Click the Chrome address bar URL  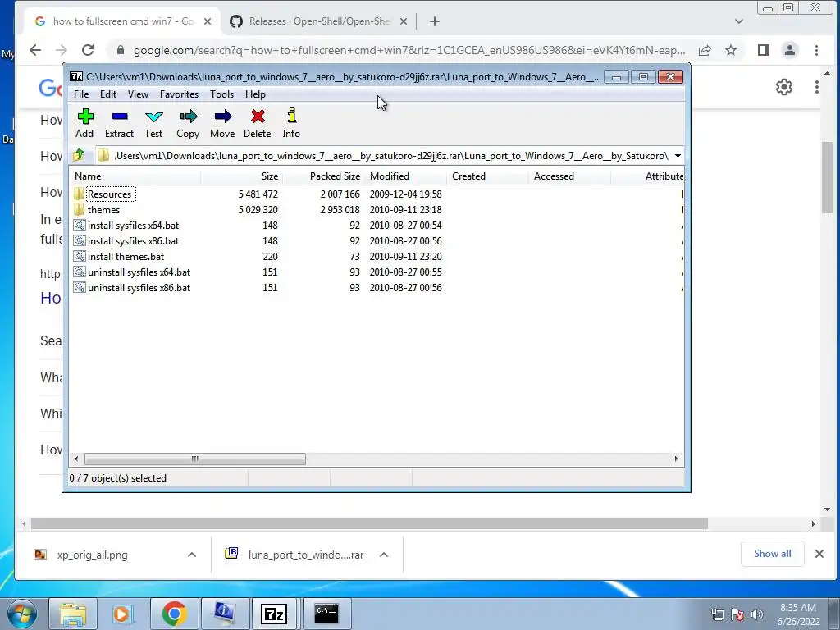click(x=409, y=50)
